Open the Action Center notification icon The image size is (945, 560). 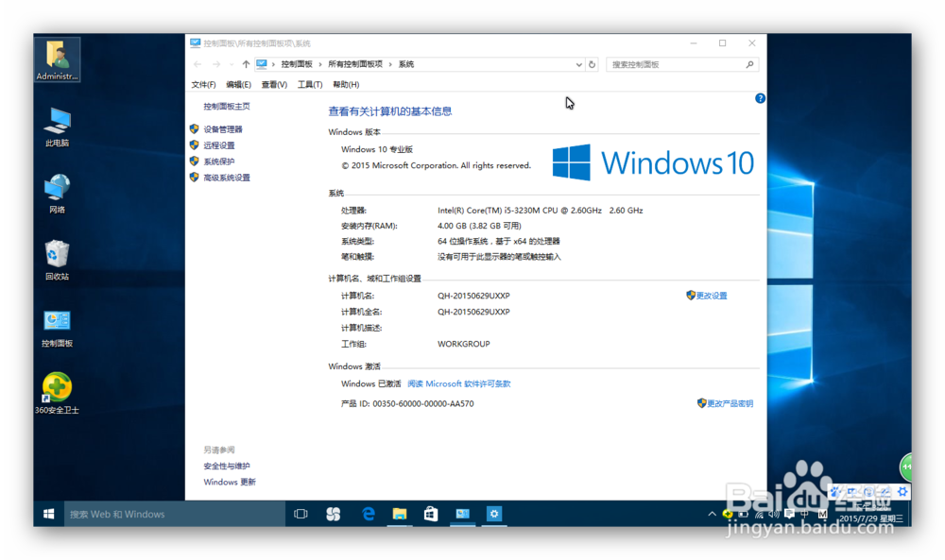point(789,514)
